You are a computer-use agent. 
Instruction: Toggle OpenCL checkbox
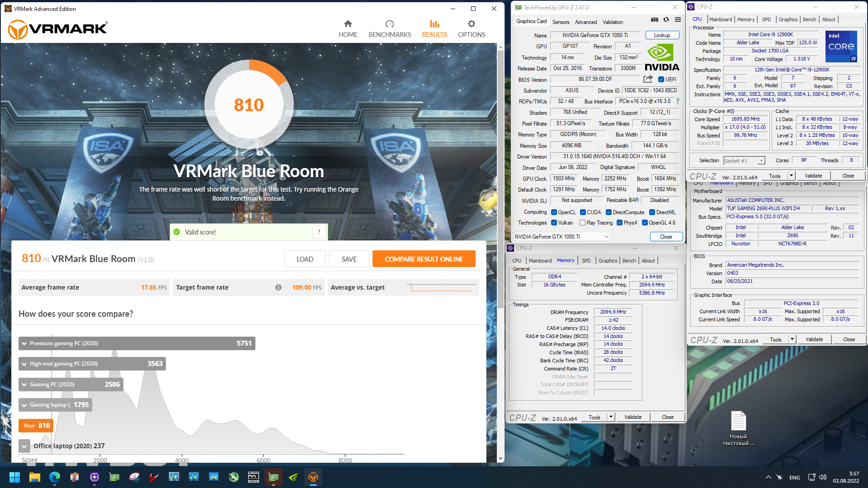[x=554, y=212]
